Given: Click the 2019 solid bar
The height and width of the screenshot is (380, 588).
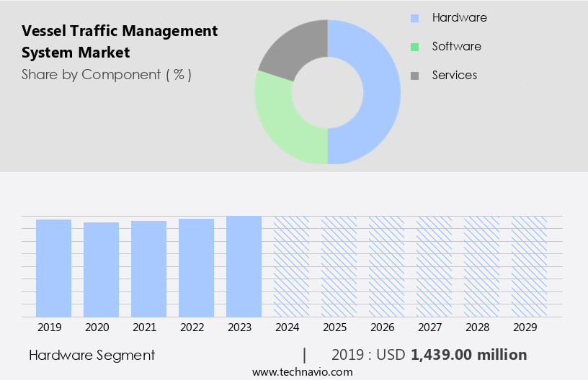Looking at the screenshot, I should [54, 268].
